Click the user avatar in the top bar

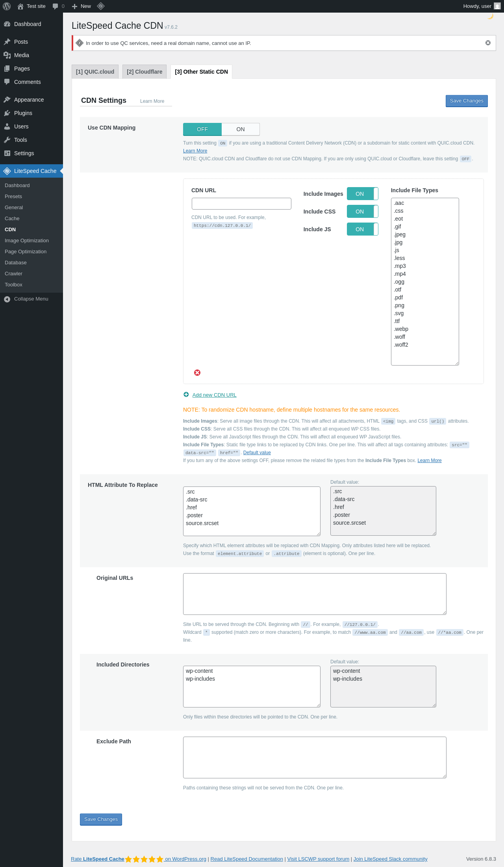point(497,6)
